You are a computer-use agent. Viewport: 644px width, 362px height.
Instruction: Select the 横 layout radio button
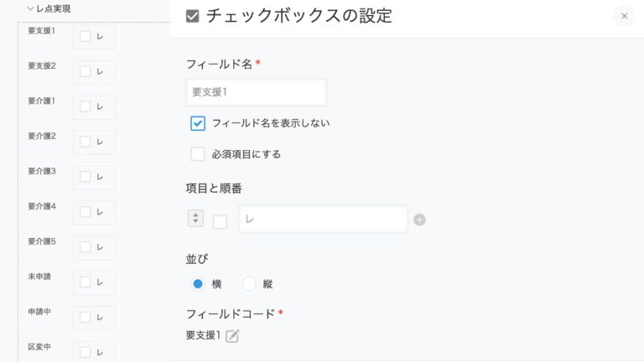pos(198,284)
